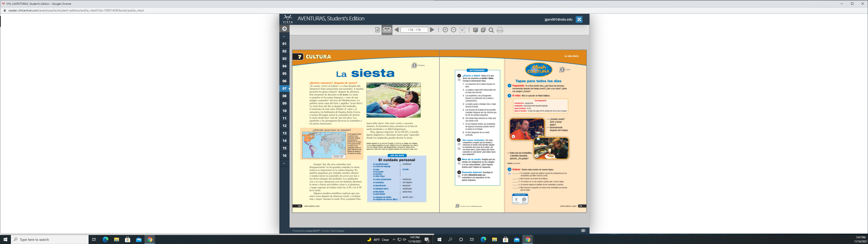Open the search magnifier tool
The width and height of the screenshot is (868, 244).
[491, 30]
